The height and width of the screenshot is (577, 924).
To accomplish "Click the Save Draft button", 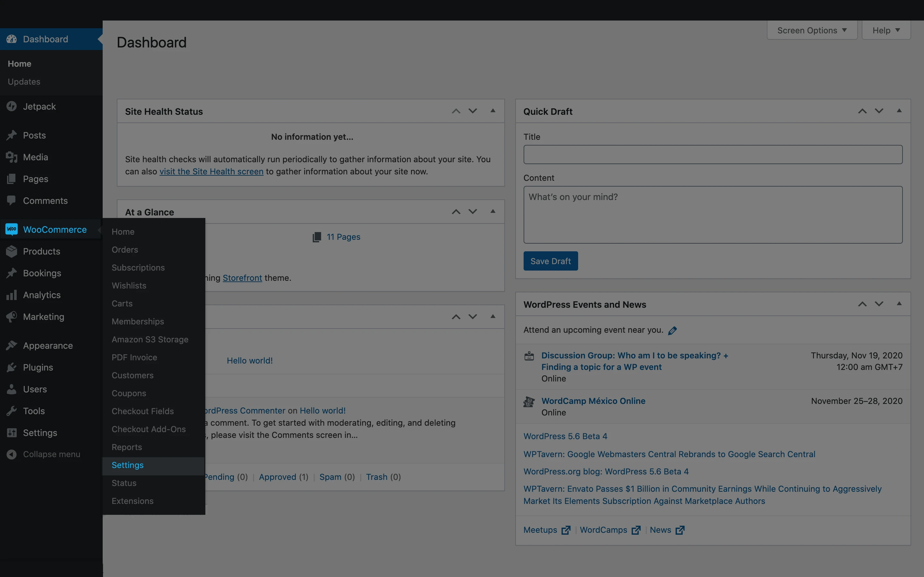I will point(550,261).
